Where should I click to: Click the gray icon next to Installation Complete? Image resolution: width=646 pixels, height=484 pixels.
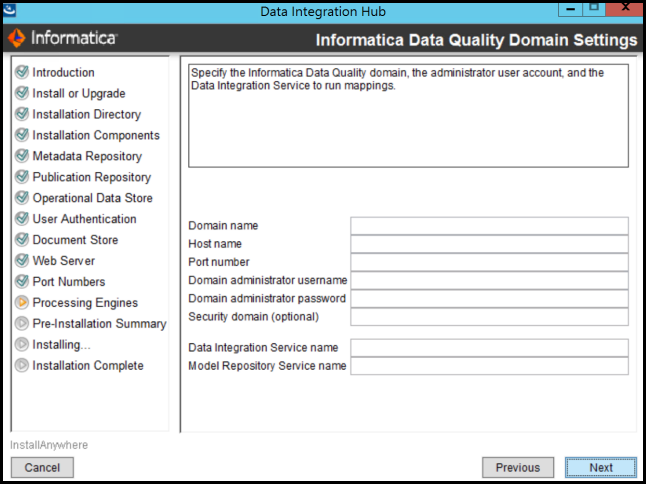[x=22, y=365]
